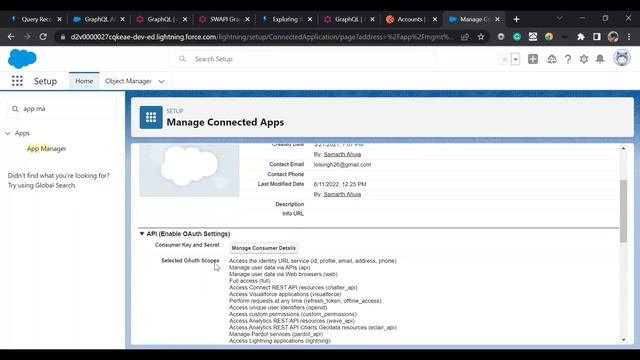This screenshot has height=360, width=640.
Task: Go forward in browser
Action: (27, 37)
